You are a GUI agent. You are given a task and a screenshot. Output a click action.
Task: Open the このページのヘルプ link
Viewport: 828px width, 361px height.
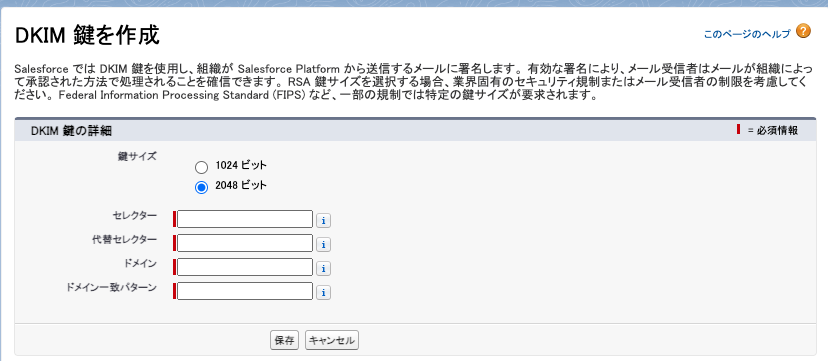click(x=747, y=34)
